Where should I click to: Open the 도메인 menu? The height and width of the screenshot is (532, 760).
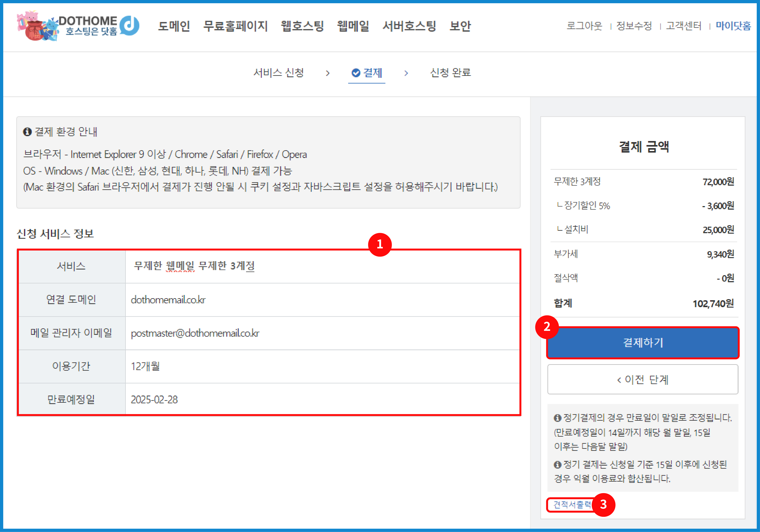point(174,26)
